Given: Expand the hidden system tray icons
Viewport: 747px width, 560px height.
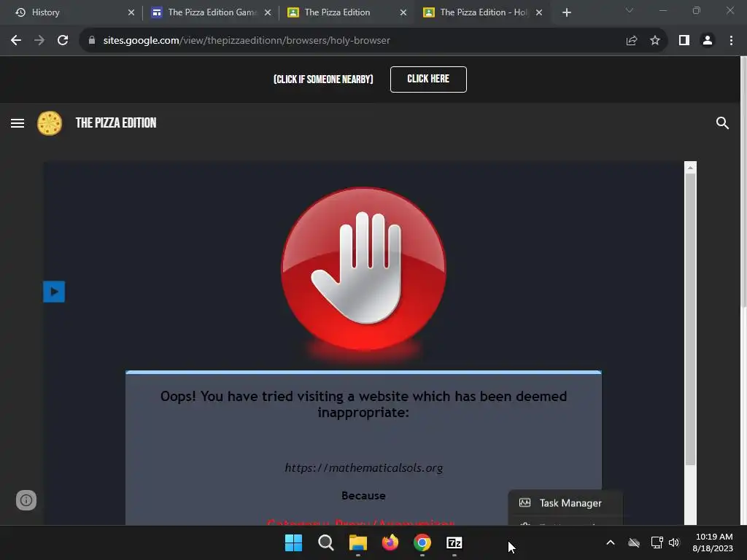Looking at the screenshot, I should pos(611,542).
